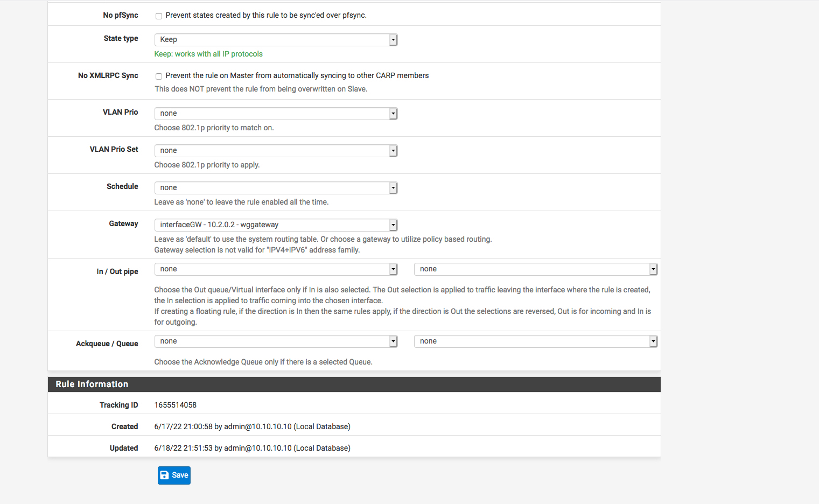Open the In pipe dropdown
819x504 pixels.
(276, 269)
